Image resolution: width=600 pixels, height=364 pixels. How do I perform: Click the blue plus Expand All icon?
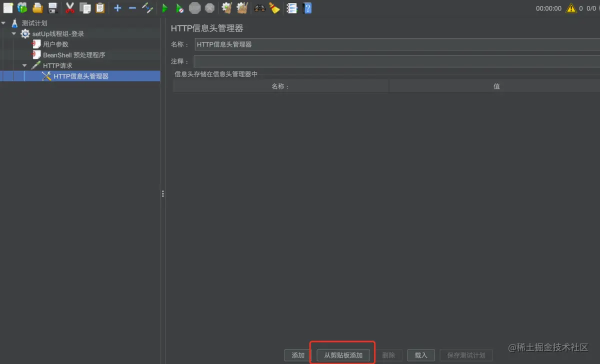tap(117, 8)
